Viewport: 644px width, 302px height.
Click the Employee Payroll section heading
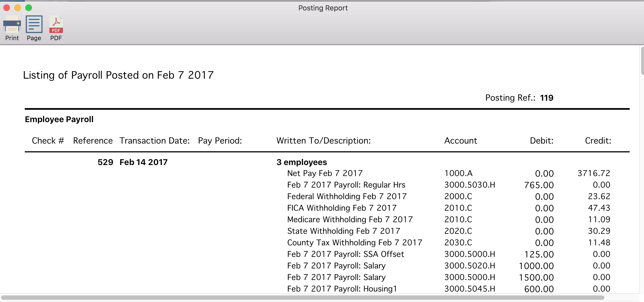click(x=59, y=119)
